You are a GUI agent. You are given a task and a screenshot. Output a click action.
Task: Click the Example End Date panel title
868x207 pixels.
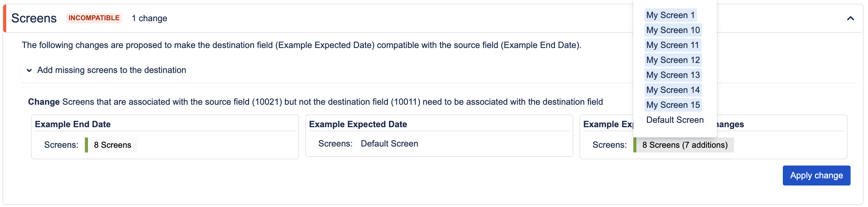[73, 124]
